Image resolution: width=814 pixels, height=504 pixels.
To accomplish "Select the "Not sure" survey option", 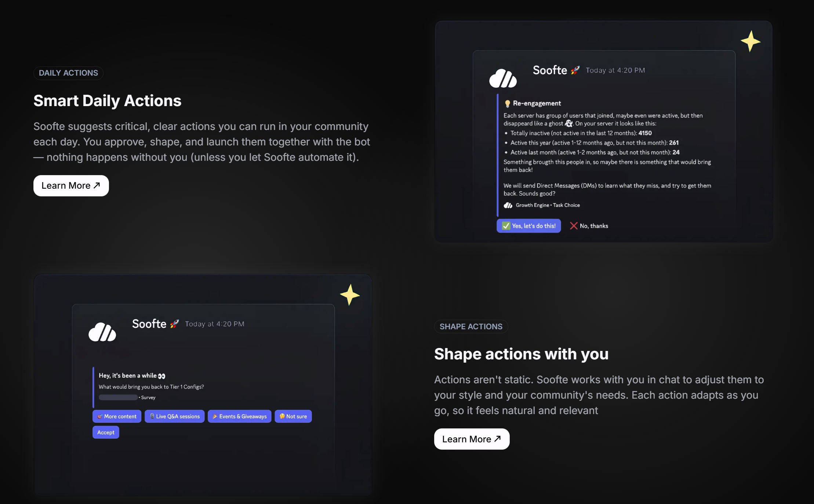I will [293, 416].
